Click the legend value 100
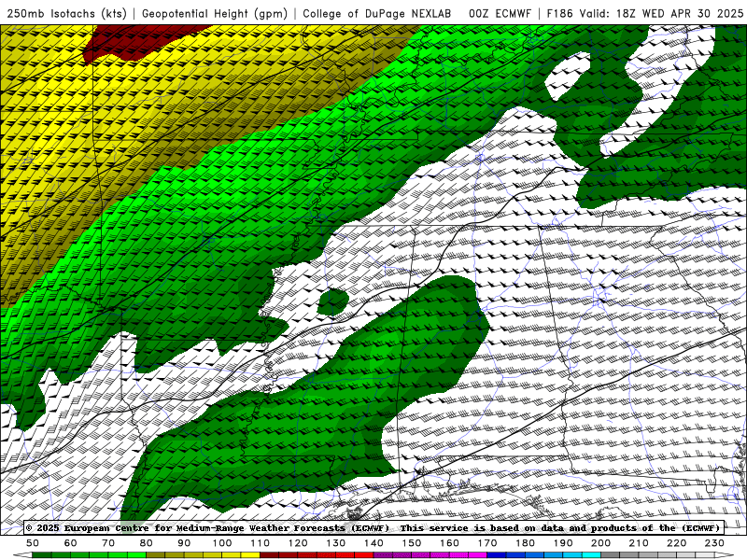 [x=222, y=543]
